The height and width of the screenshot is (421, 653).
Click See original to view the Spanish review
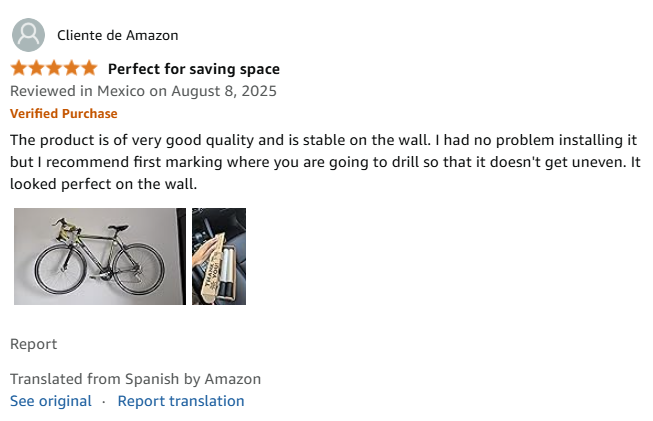pos(50,401)
